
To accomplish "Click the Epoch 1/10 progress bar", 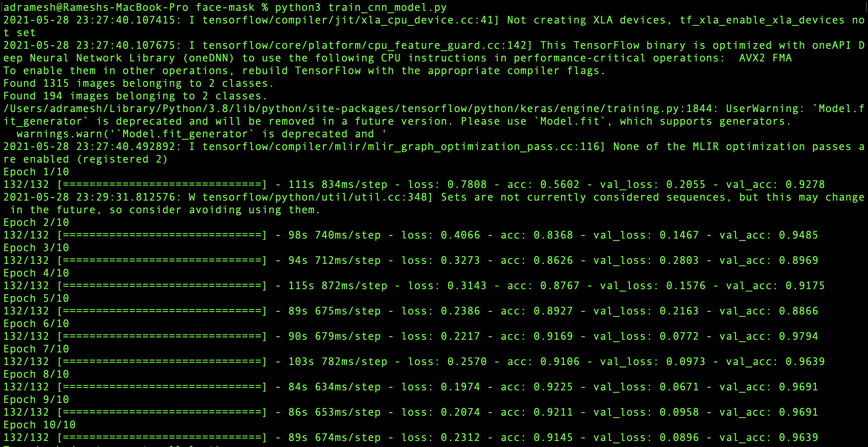I will 162,185.
